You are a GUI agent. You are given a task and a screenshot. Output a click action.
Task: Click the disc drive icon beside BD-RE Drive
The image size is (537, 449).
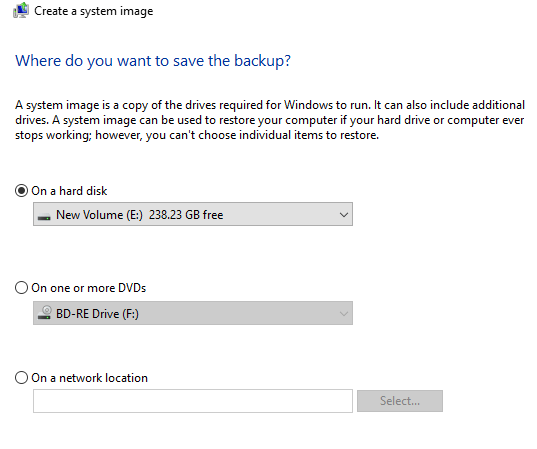click(44, 313)
